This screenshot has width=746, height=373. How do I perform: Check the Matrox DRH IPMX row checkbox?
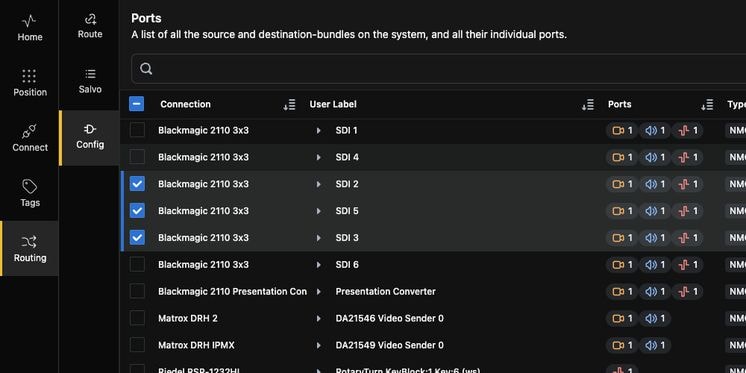137,345
